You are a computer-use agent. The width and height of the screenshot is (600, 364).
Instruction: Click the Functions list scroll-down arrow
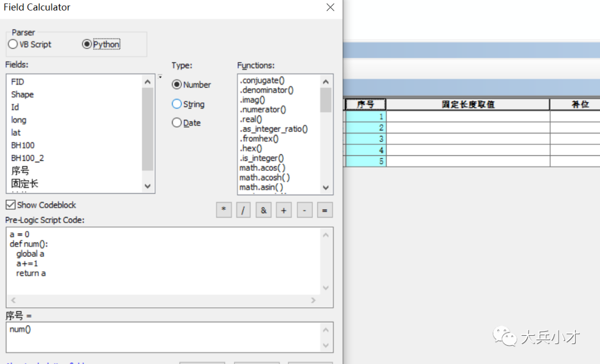coord(326,188)
